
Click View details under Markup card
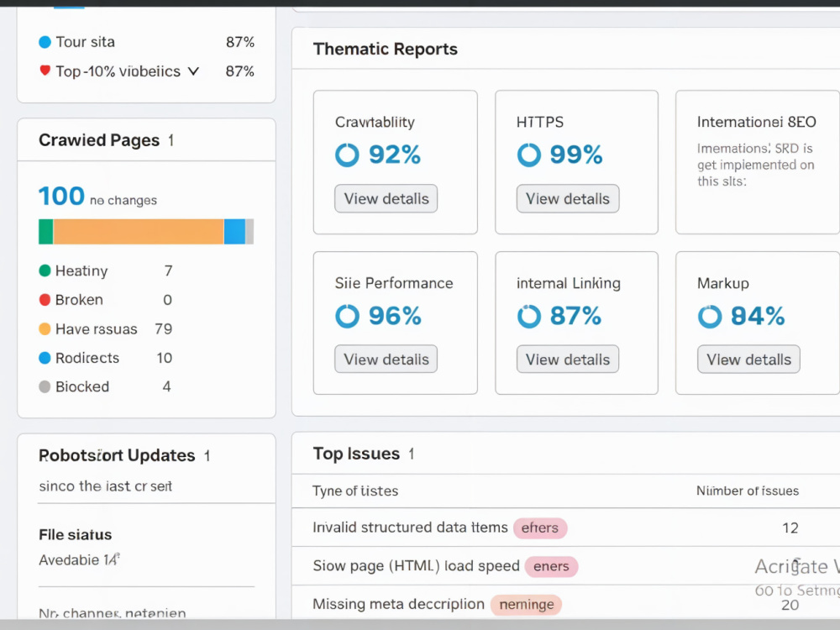click(x=748, y=359)
